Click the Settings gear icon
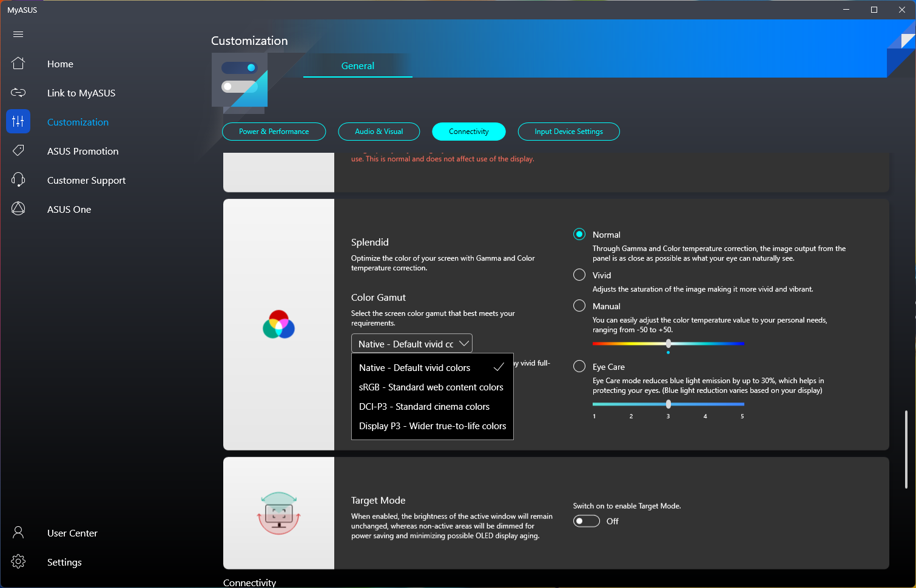Image resolution: width=916 pixels, height=588 pixels. (18, 562)
